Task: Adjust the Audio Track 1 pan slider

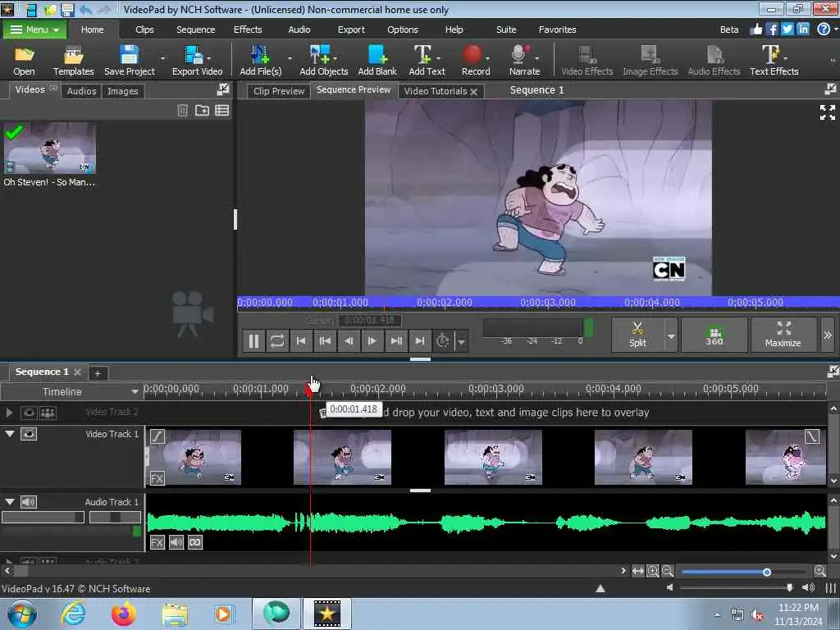Action: [x=115, y=517]
